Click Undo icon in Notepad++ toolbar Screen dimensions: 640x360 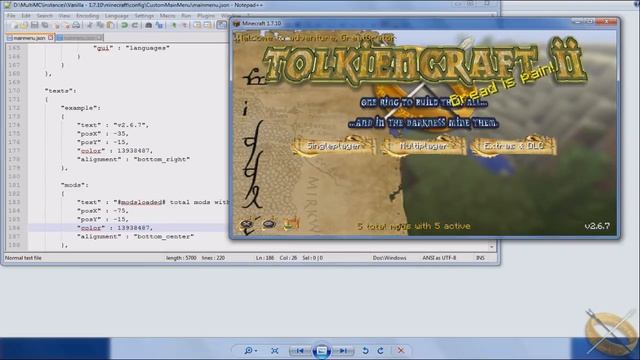point(124,25)
